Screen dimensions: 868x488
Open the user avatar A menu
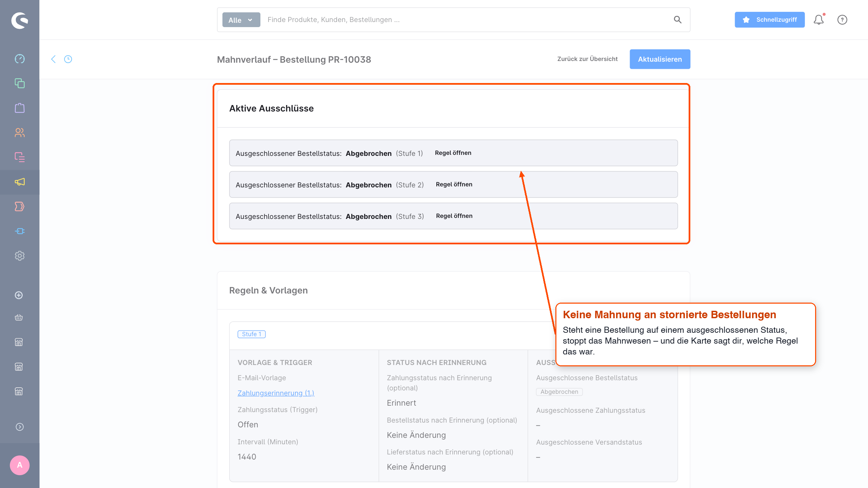[20, 465]
